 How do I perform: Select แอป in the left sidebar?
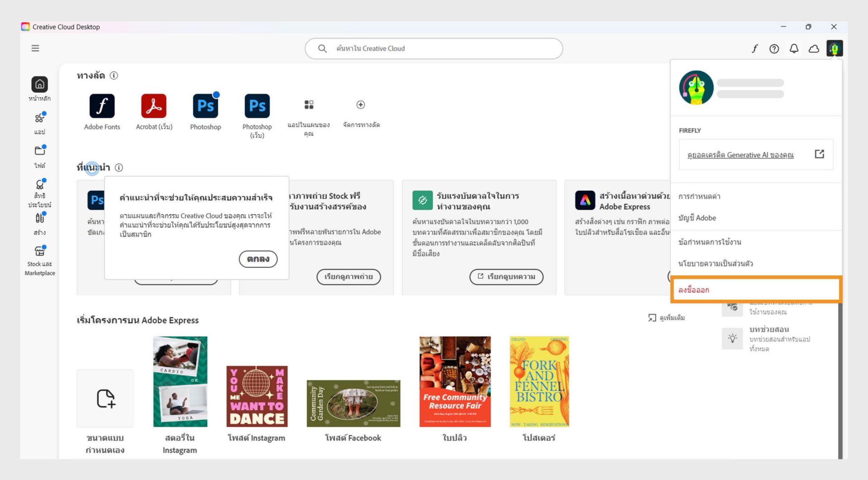point(40,119)
